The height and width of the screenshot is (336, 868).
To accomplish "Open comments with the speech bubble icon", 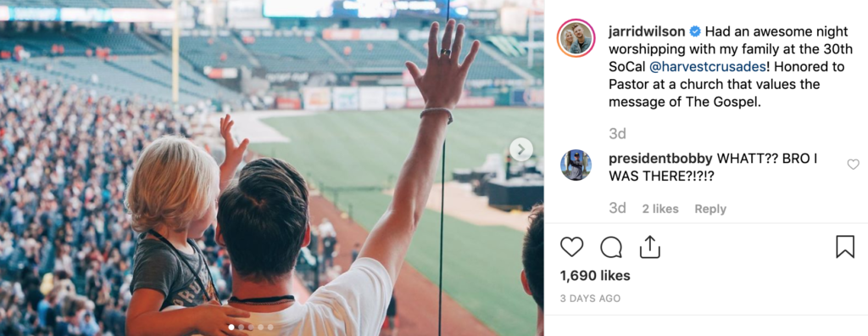I will tap(611, 247).
